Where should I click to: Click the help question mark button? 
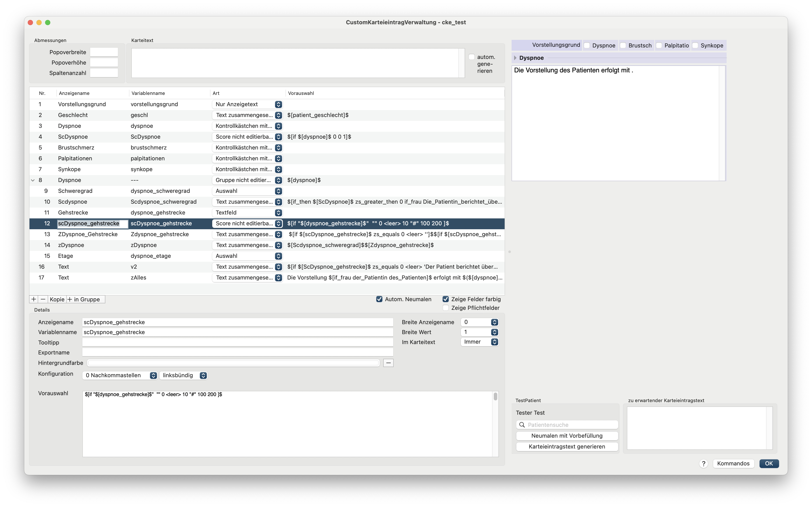pos(703,463)
